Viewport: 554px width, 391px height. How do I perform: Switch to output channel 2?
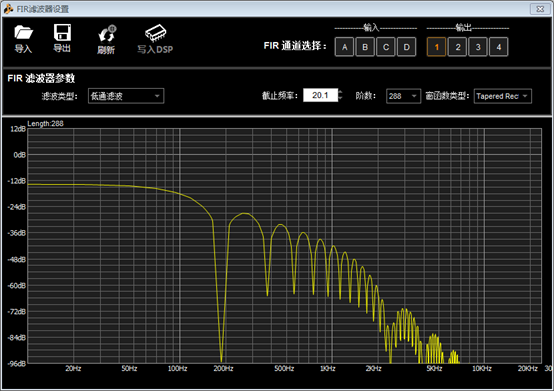(457, 47)
